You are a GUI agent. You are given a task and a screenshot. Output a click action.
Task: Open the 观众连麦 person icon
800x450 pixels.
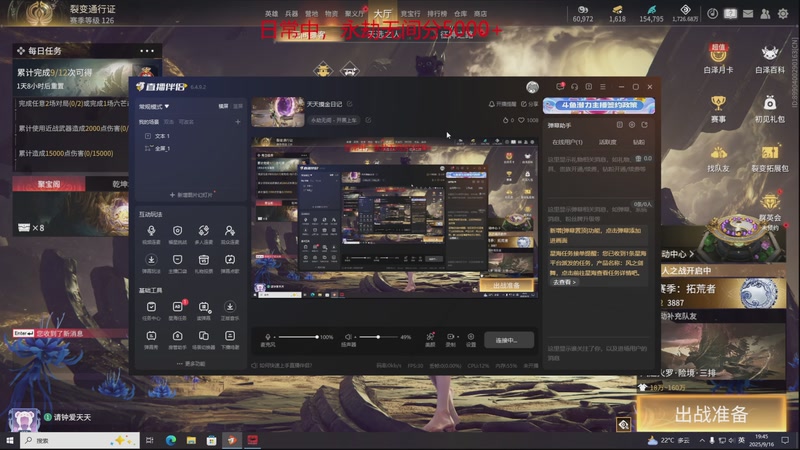230,231
